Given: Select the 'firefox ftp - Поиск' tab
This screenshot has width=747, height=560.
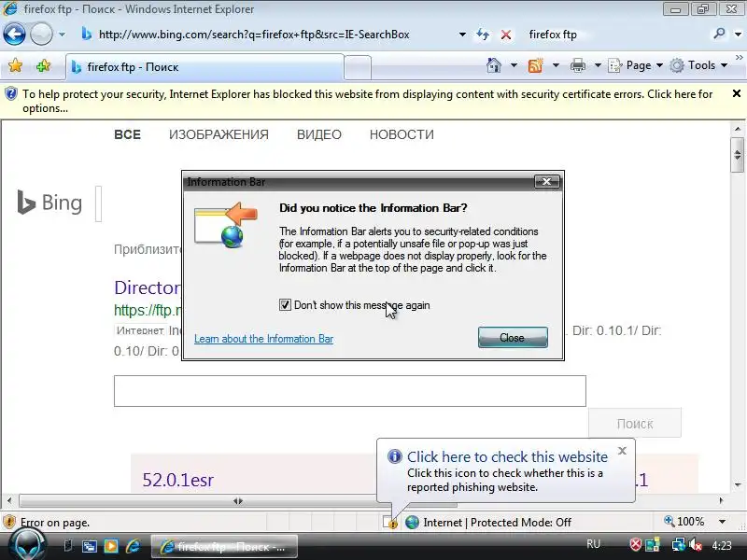Looking at the screenshot, I should (204, 67).
